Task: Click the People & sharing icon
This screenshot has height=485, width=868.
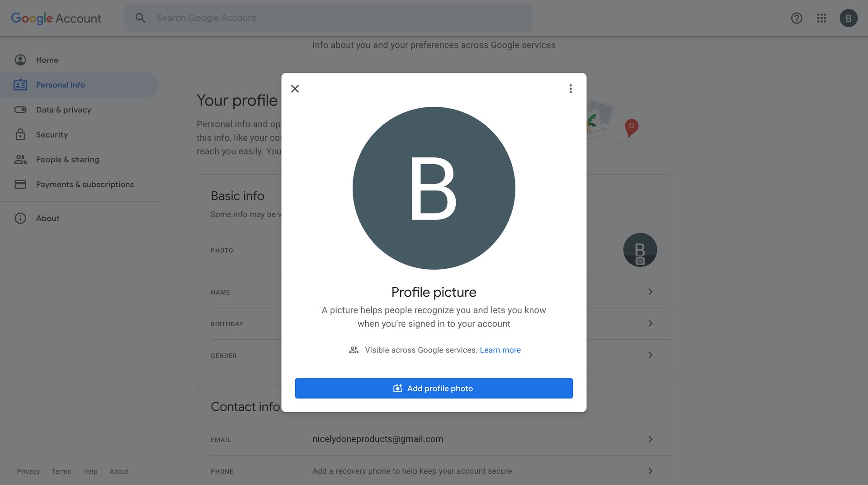Action: pyautogui.click(x=20, y=159)
